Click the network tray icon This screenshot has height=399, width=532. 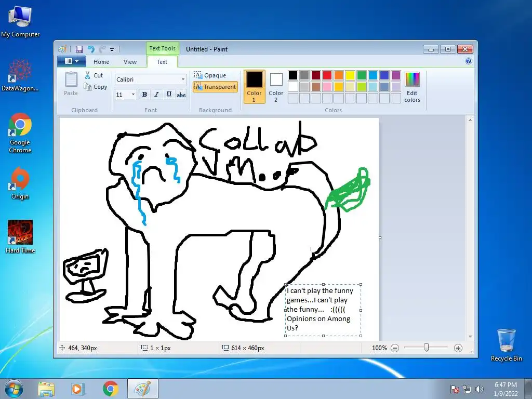(x=467, y=389)
